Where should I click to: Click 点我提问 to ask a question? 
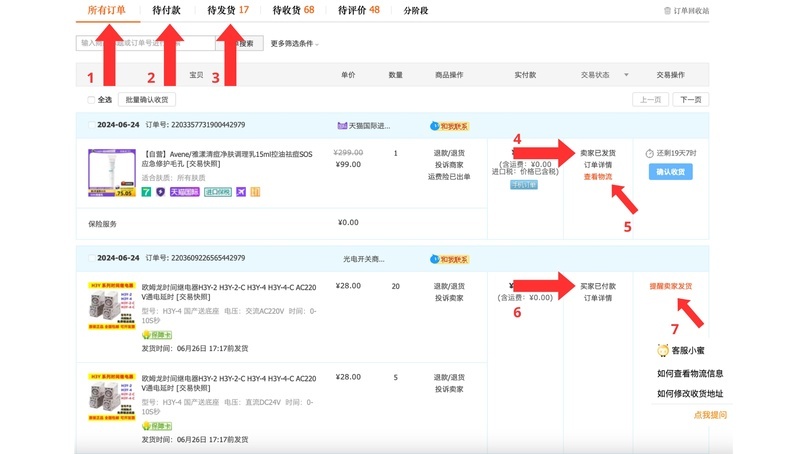(x=710, y=415)
